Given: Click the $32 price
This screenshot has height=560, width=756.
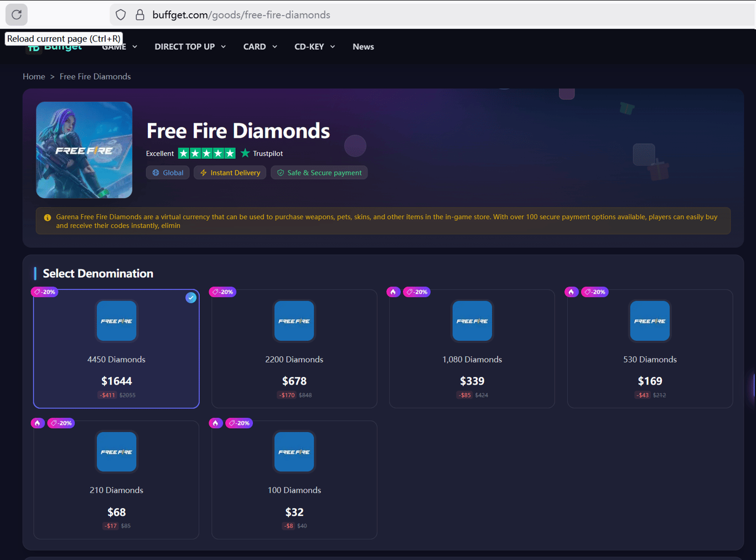Looking at the screenshot, I should (294, 512).
